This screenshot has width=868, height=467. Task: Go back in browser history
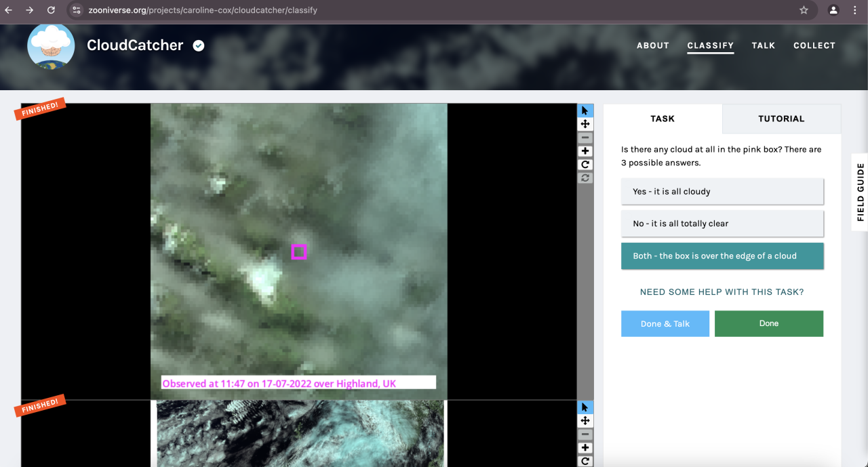[9, 10]
